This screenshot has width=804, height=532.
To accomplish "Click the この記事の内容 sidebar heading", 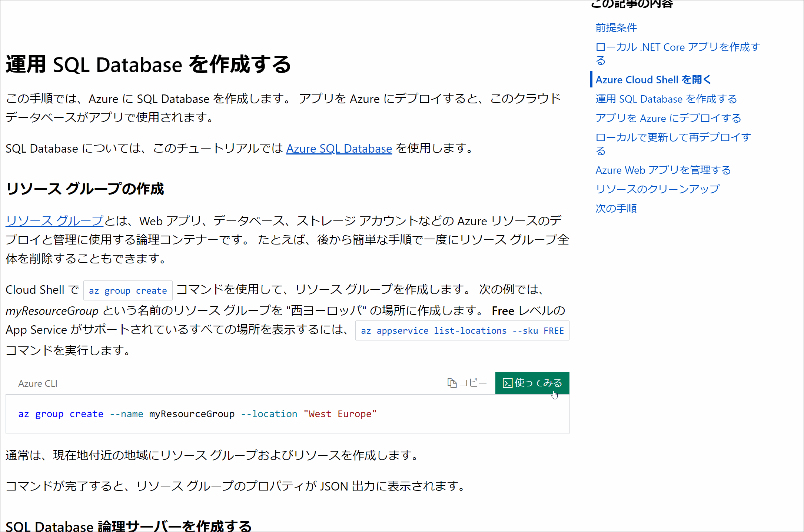I will pos(632,4).
